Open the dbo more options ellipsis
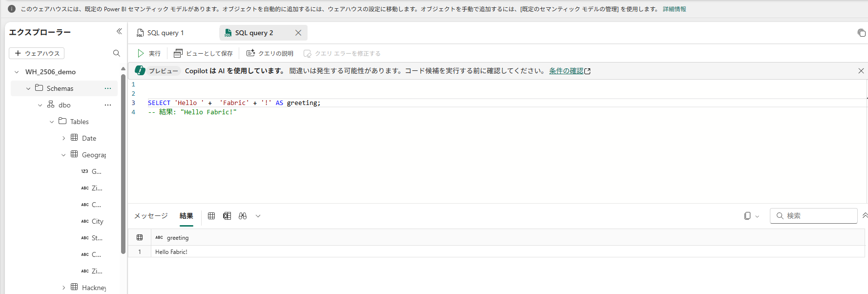The image size is (868, 294). point(108,105)
